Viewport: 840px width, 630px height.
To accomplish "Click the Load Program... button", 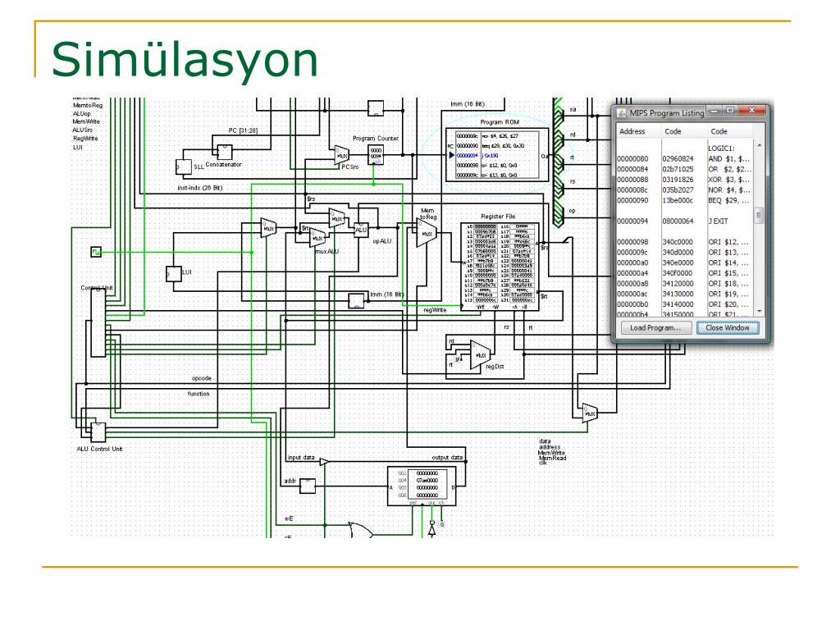I will [x=655, y=328].
